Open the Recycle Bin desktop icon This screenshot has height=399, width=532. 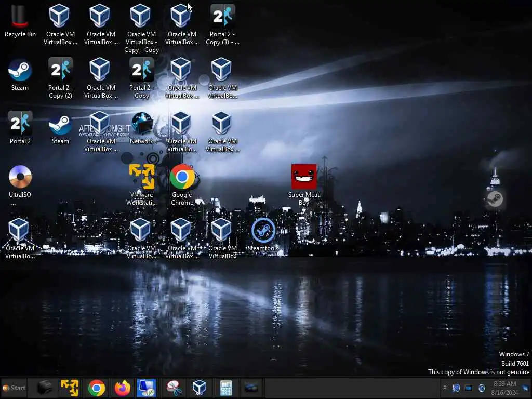tap(20, 21)
